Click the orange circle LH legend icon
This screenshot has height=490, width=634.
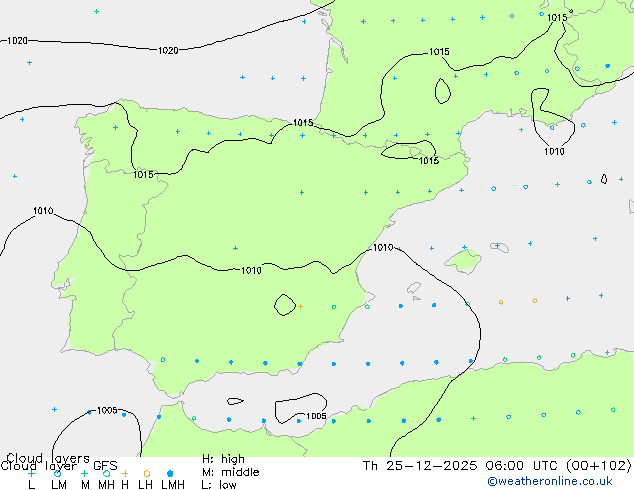147,473
